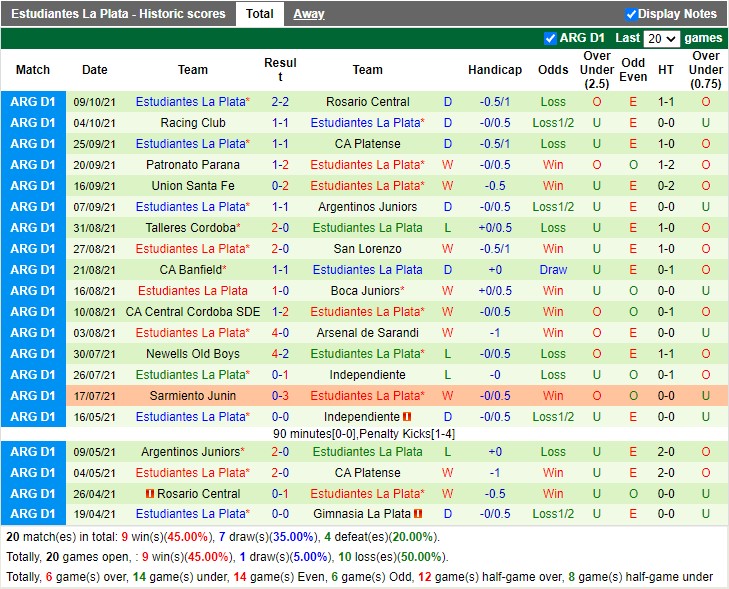729x589 pixels.
Task: Click the 4-0 result against Arsenal de Sarandi
Action: coord(280,333)
